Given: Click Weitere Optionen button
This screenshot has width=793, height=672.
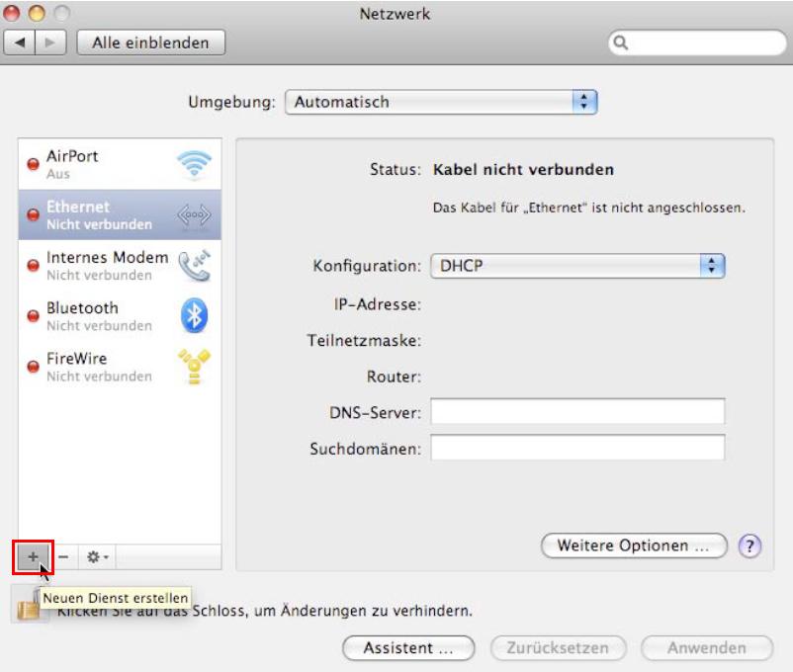Looking at the screenshot, I should click(x=634, y=546).
